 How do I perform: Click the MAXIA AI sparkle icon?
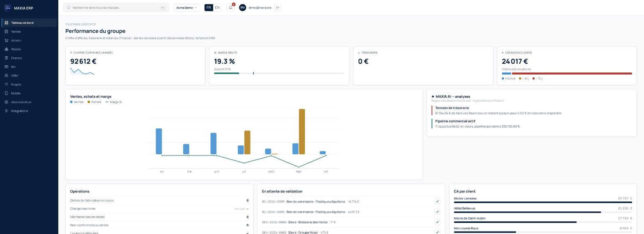coord(433,97)
